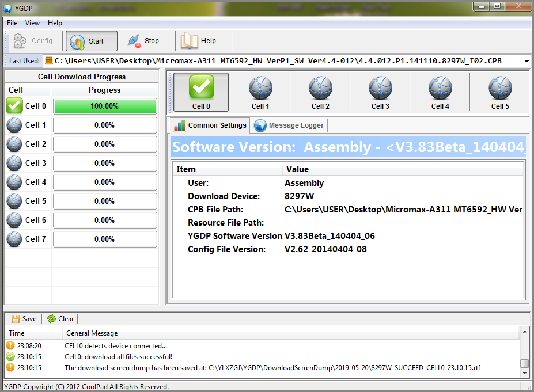Screen dimensions: 534x392
Task: Click the Cell 0 100.00% progress bar
Action: tap(105, 106)
